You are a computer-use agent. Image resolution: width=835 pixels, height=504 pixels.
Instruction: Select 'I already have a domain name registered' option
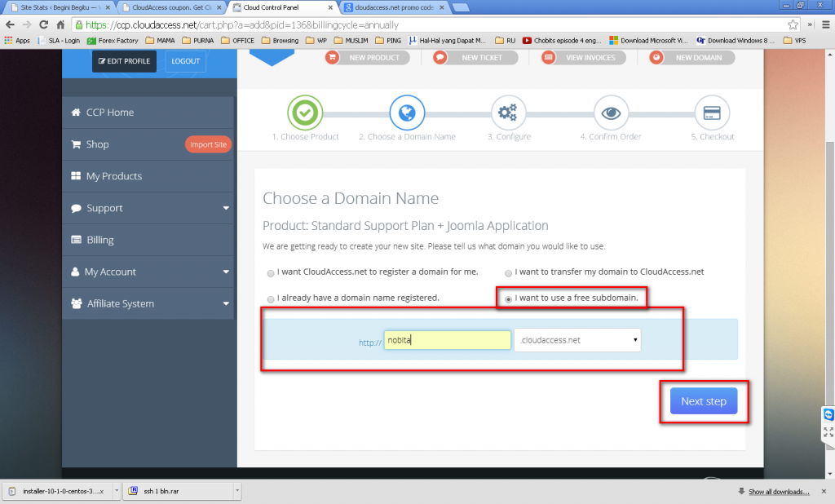click(271, 299)
